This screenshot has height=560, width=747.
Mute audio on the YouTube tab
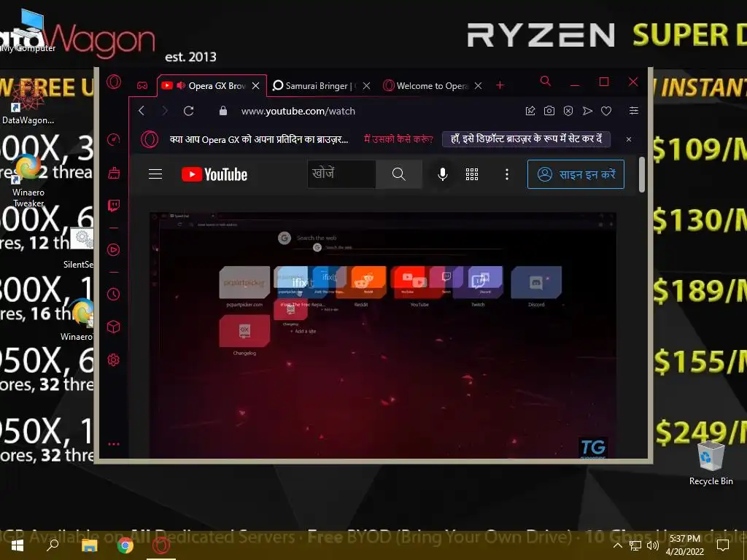click(181, 86)
